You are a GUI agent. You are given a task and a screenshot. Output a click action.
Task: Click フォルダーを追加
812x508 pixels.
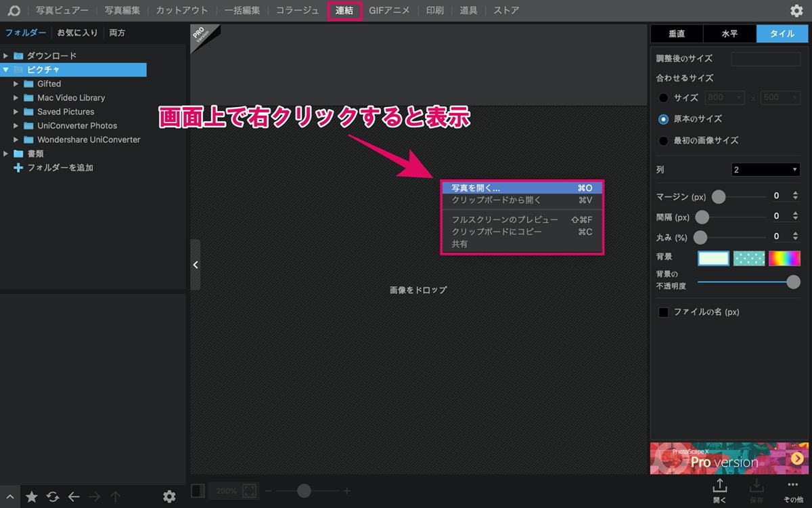60,167
